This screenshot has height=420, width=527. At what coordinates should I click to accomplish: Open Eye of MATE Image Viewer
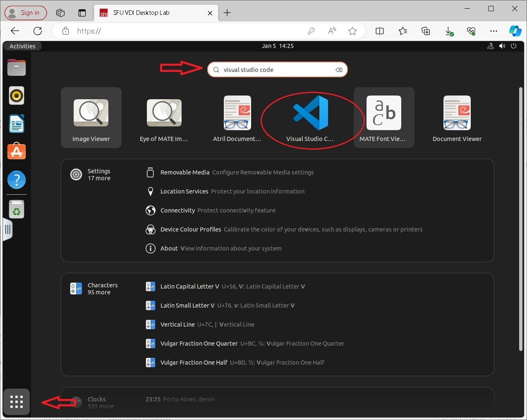[x=164, y=118]
